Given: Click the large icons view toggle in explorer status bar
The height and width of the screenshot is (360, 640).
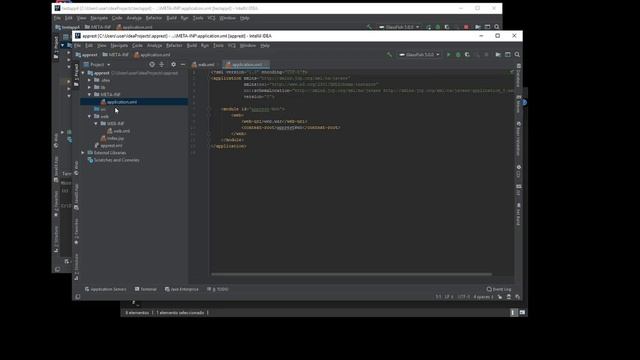Looking at the screenshot, I should coord(522,313).
